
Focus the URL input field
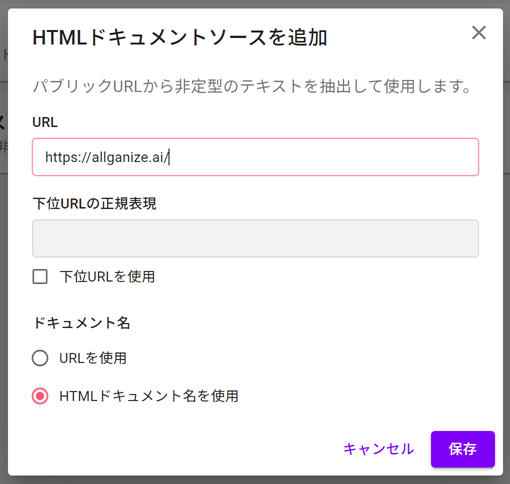tap(255, 157)
